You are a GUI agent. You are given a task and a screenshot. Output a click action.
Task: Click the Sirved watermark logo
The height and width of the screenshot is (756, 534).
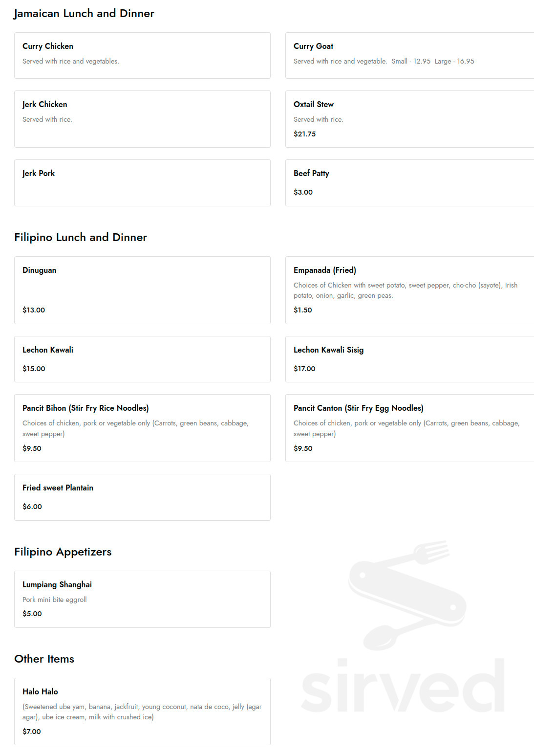tap(404, 627)
